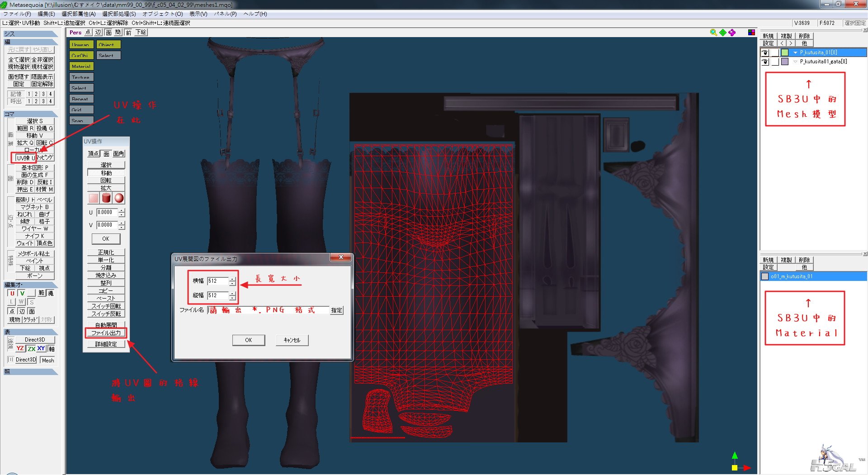The height and width of the screenshot is (475, 868).
Task: Click the four-color viewport split icon
Action: pyautogui.click(x=751, y=33)
